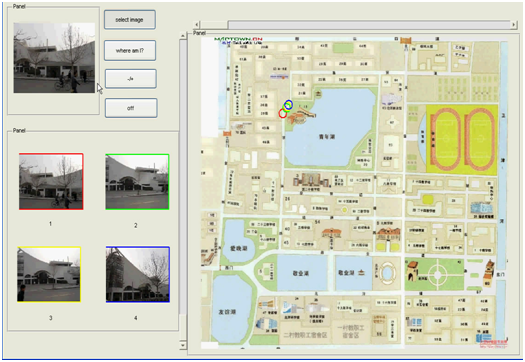This screenshot has width=525, height=362.
Task: Open result image 2 with green border
Action: tap(137, 182)
